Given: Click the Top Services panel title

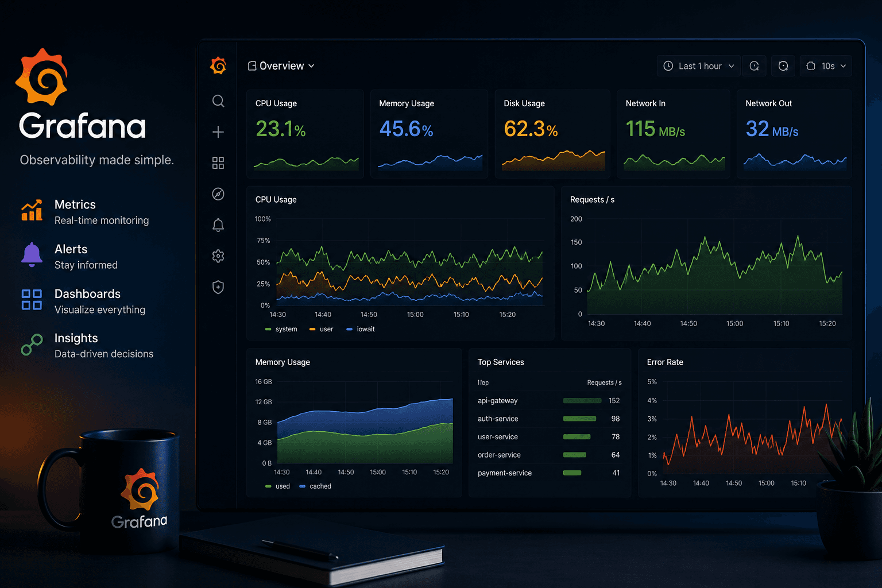Looking at the screenshot, I should 501,362.
